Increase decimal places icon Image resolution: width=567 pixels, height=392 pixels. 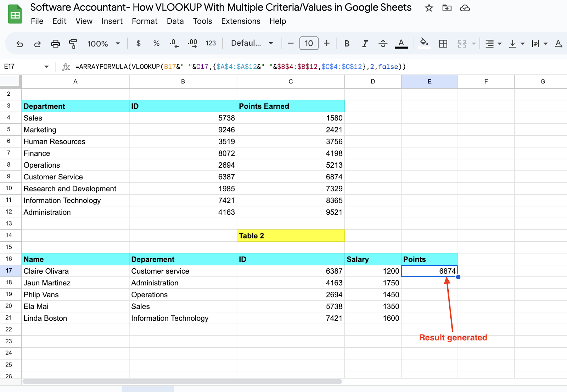pyautogui.click(x=192, y=43)
